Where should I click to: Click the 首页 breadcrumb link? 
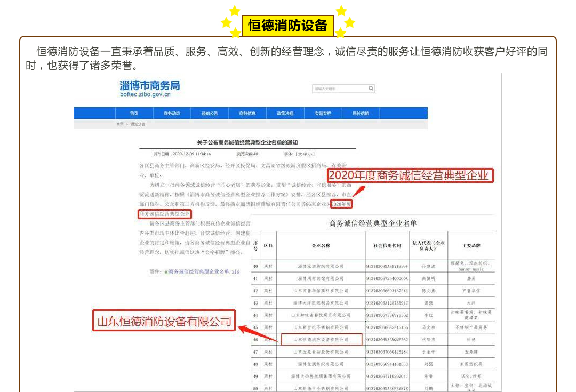click(x=120, y=124)
